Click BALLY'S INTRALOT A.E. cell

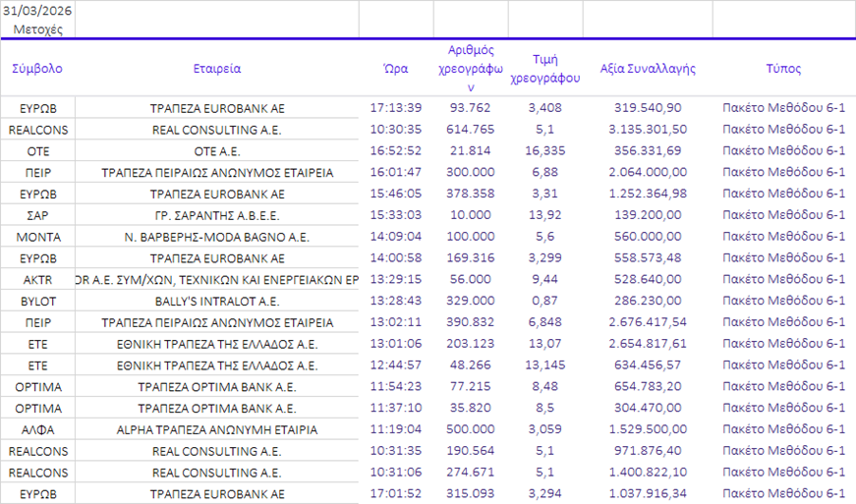click(217, 301)
